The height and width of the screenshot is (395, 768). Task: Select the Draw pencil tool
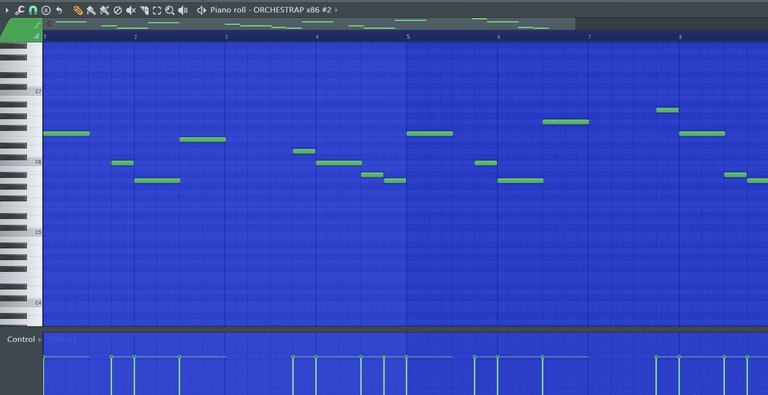[x=78, y=10]
